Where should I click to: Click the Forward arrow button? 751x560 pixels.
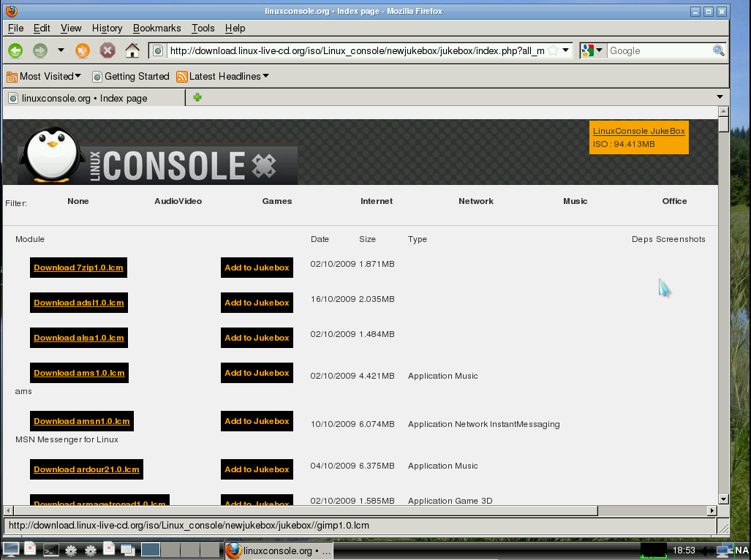point(40,50)
